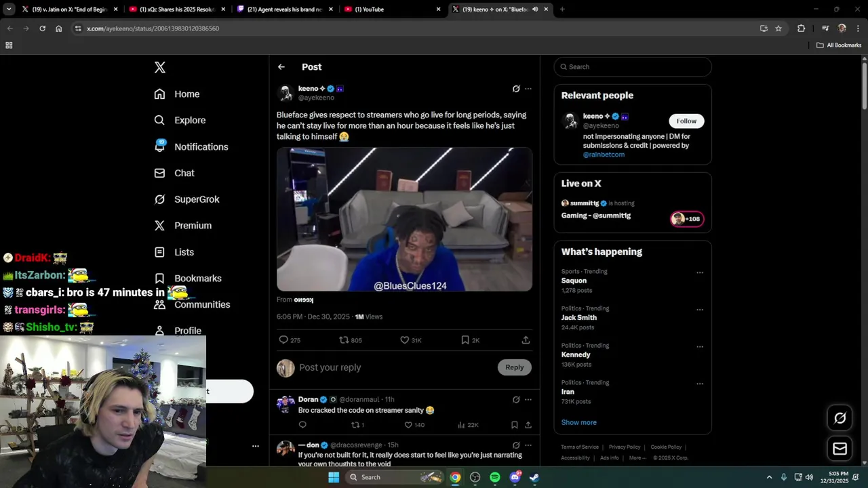The width and height of the screenshot is (868, 488).
Task: Open options for Kennedy trend
Action: point(700,346)
